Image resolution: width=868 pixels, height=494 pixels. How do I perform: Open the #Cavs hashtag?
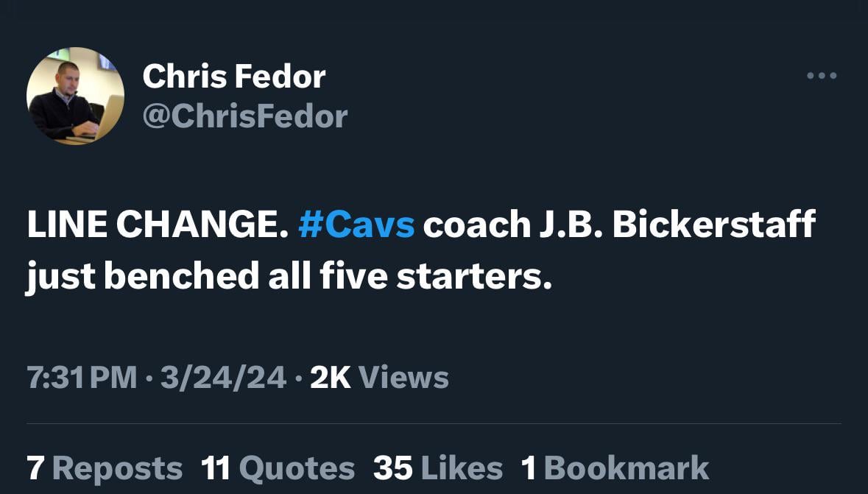[x=356, y=225]
